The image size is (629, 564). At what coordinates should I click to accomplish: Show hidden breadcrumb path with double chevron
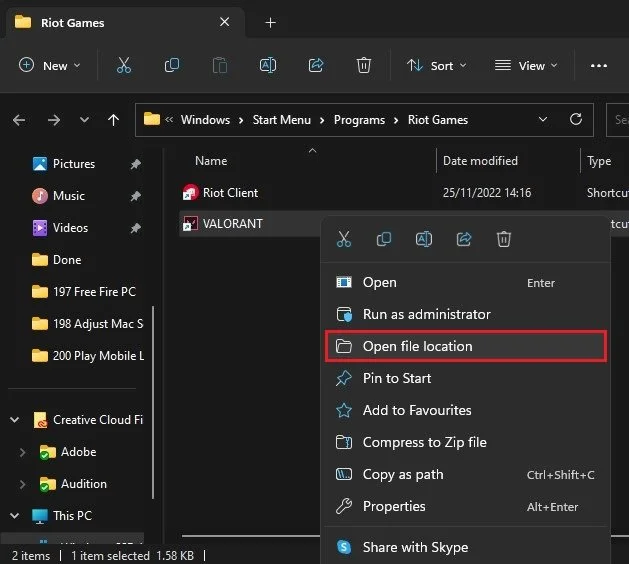tap(169, 119)
